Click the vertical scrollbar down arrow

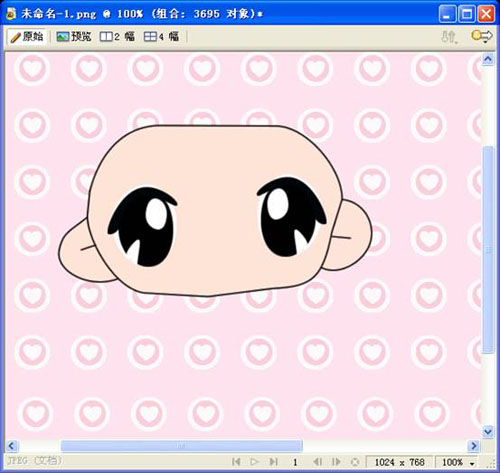tap(488, 432)
